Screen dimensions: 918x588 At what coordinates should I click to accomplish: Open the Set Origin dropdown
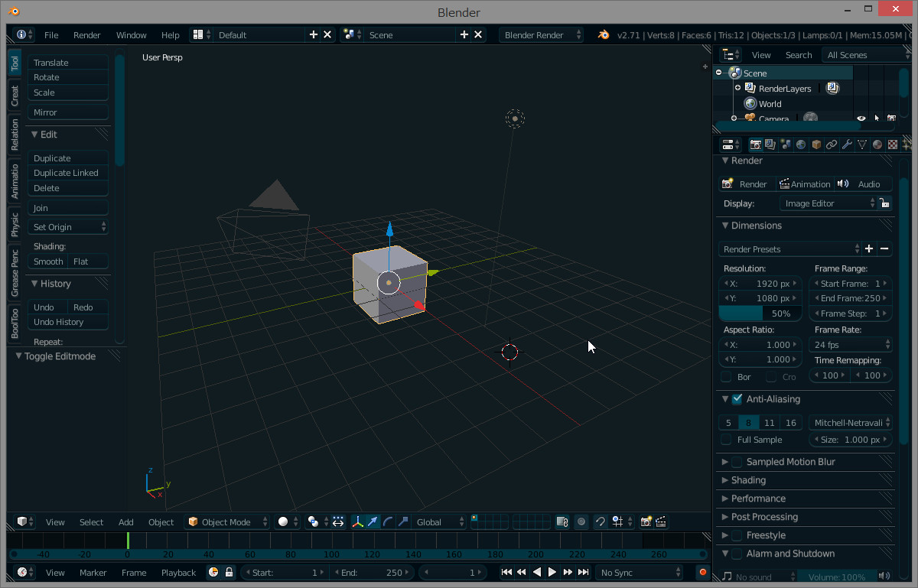(x=69, y=227)
